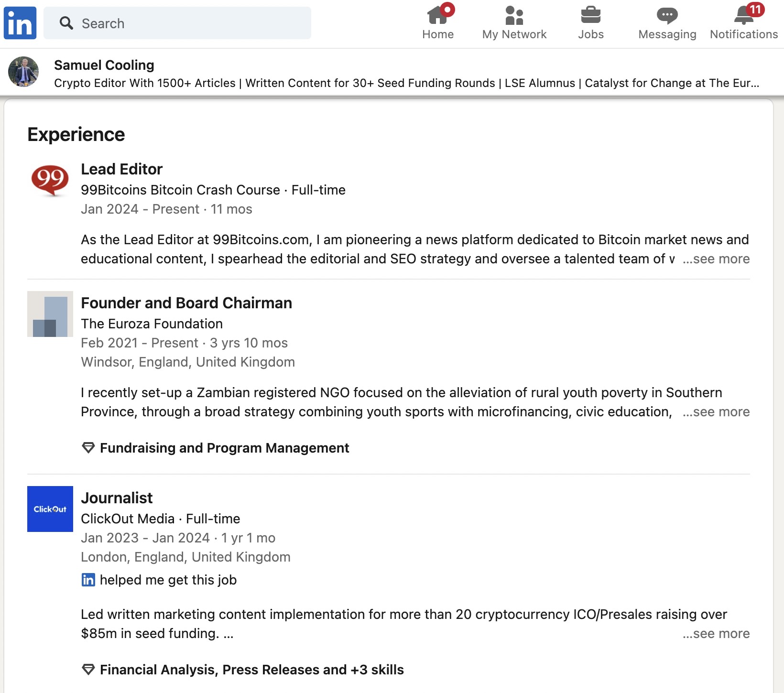Screen dimensions: 784x693
Task: Open the Home house icon
Action: click(437, 15)
